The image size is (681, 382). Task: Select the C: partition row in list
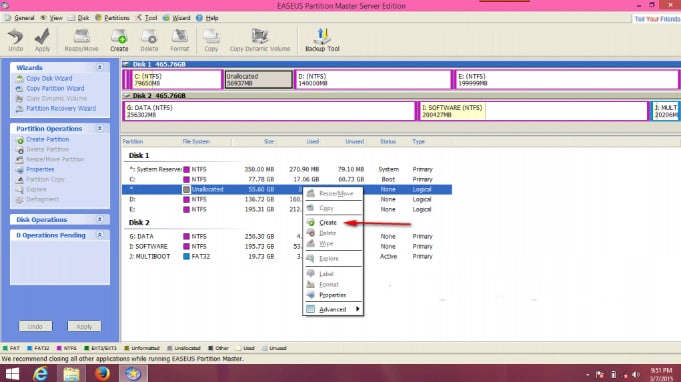[287, 179]
